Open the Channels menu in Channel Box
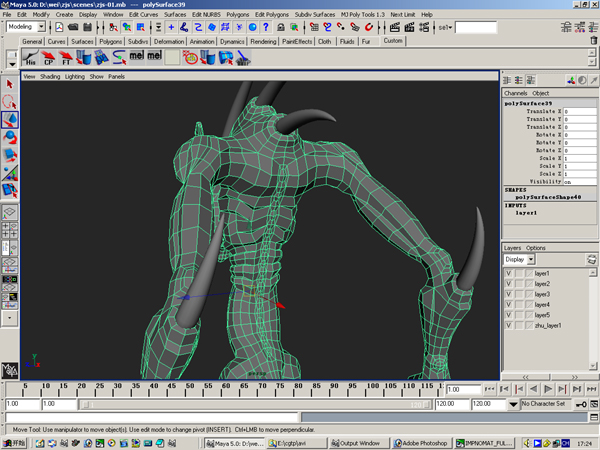 coord(515,93)
